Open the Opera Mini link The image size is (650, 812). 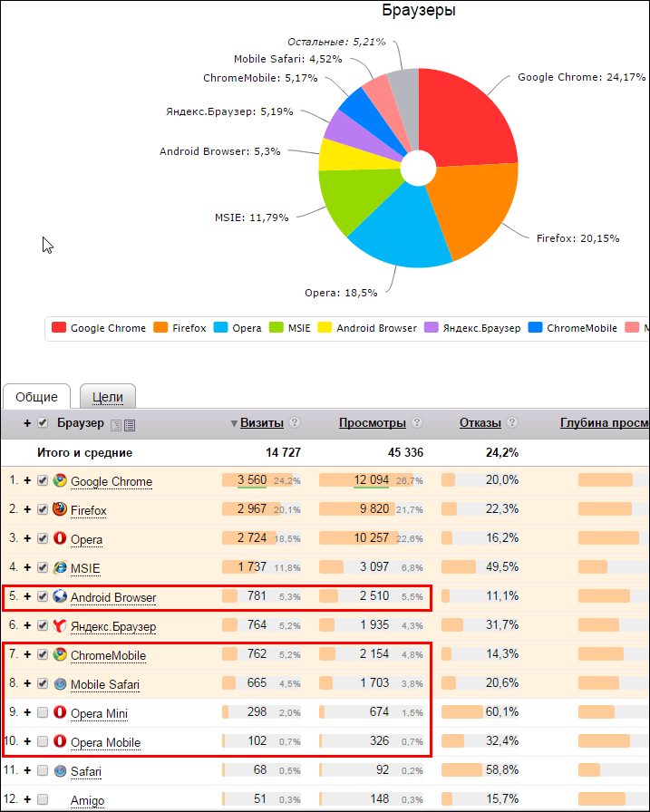99,713
